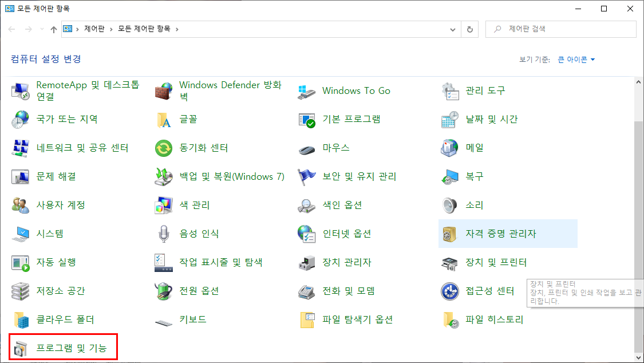Expand the chevron before 제어판 breadcrumb

(77, 29)
